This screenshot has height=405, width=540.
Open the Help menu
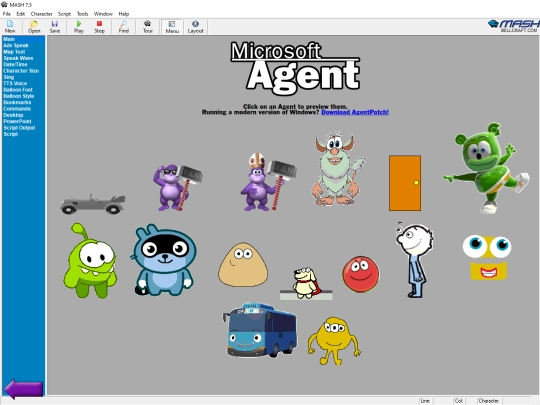coord(124,14)
